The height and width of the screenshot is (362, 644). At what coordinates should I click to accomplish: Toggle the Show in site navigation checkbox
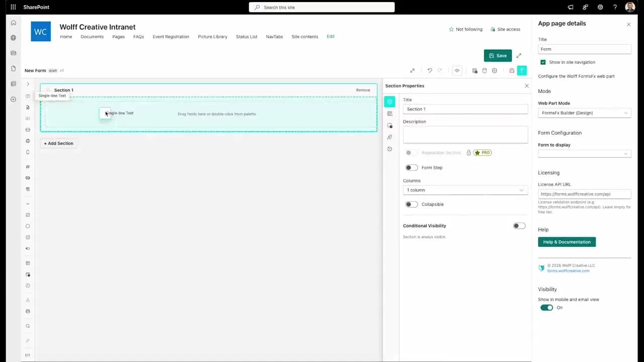[x=543, y=62]
